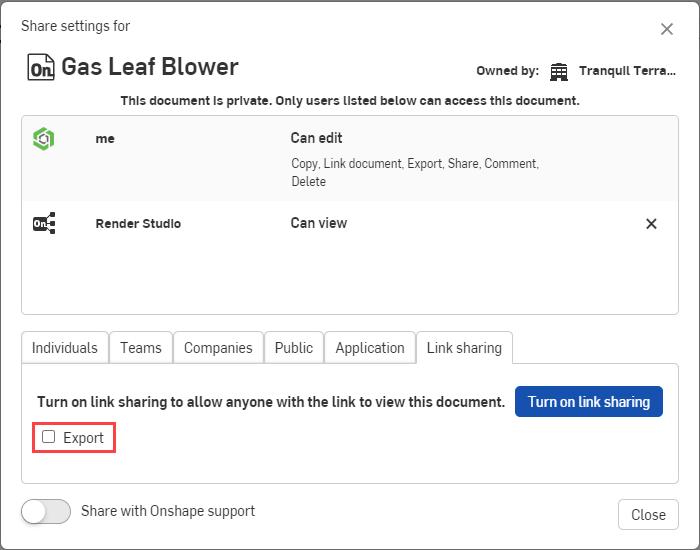Open the Individuals tab
This screenshot has height=550, width=700.
(65, 348)
